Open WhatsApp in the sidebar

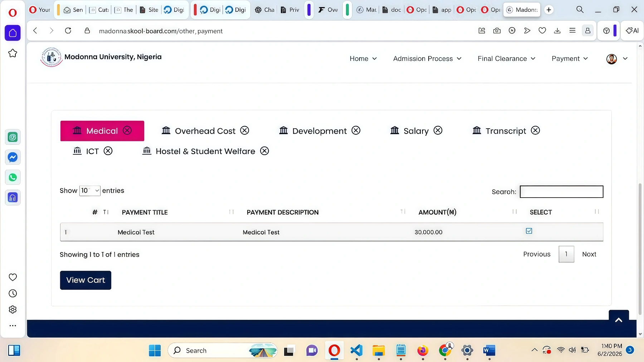click(x=13, y=177)
